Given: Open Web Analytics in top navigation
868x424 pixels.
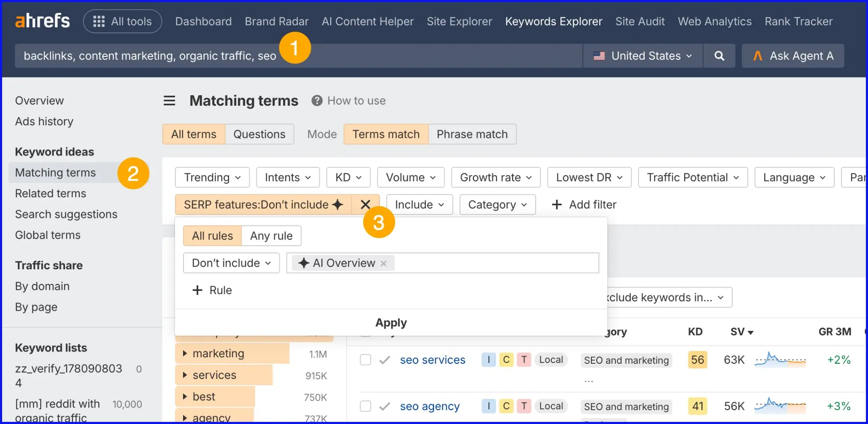Looking at the screenshot, I should (x=714, y=21).
